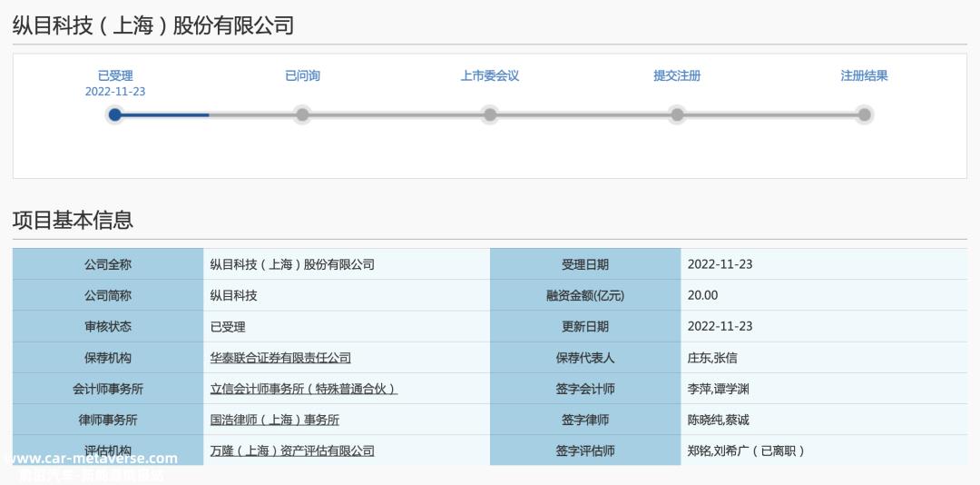Click the 公司全称 label cell
This screenshot has width=980, height=485.
coord(108,264)
